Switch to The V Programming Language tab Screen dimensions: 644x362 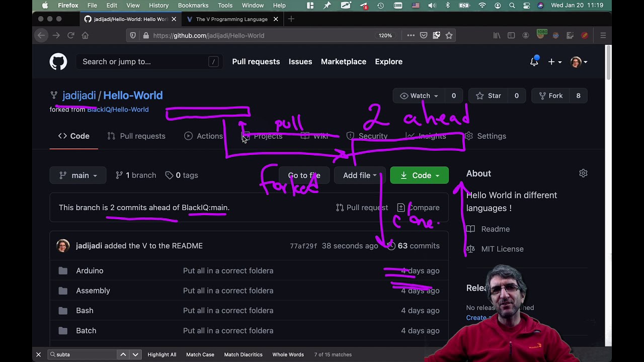pyautogui.click(x=231, y=19)
